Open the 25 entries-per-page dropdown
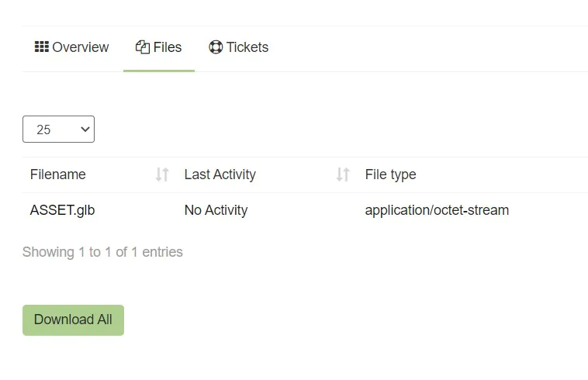 58,130
